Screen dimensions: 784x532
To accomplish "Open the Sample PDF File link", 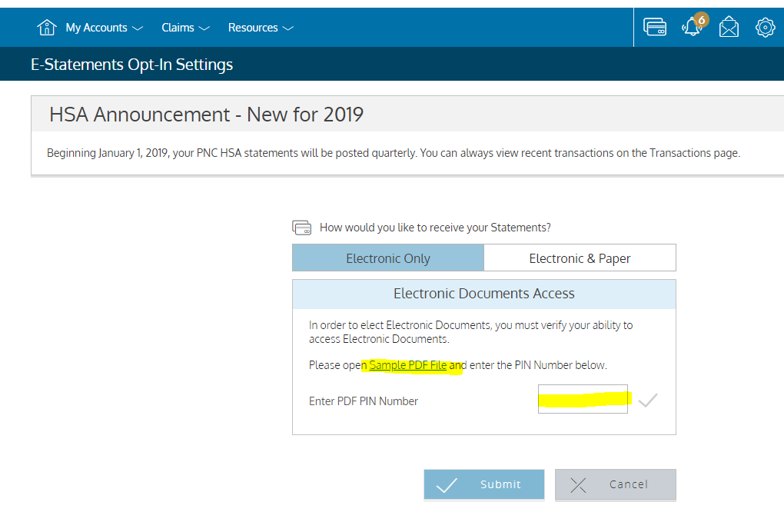I will point(407,365).
